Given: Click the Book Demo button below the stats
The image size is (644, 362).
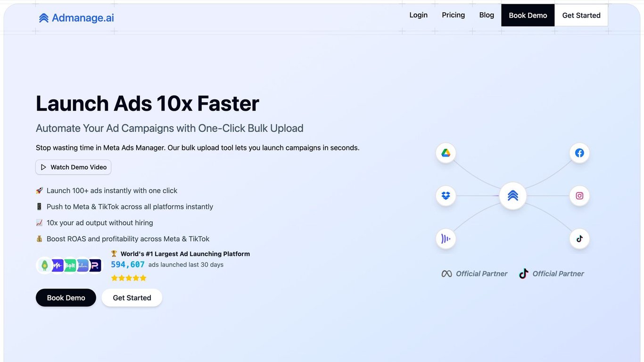Looking at the screenshot, I should point(66,298).
